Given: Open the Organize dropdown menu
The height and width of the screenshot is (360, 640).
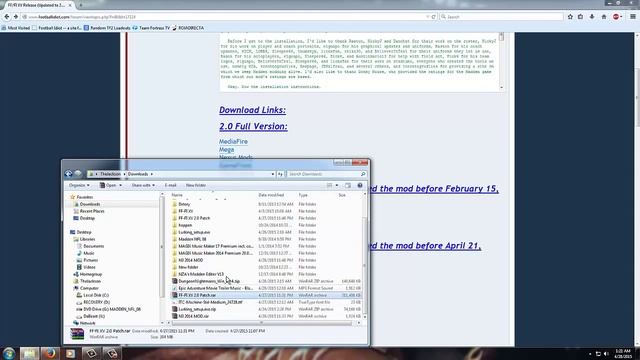Looking at the screenshot, I should (x=79, y=185).
